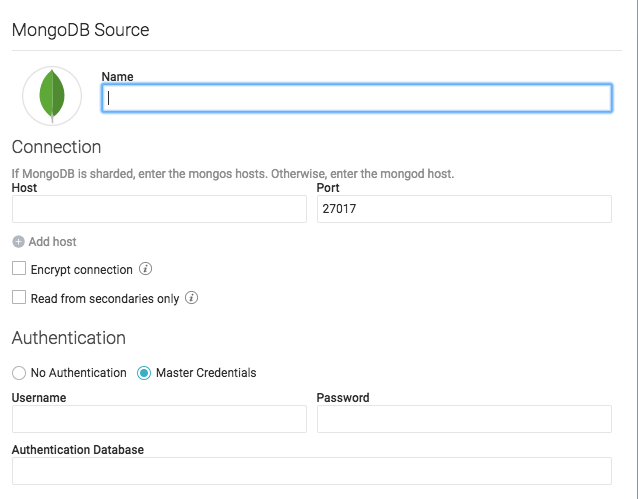Select the No Authentication radio option
The width and height of the screenshot is (638, 499).
(19, 373)
